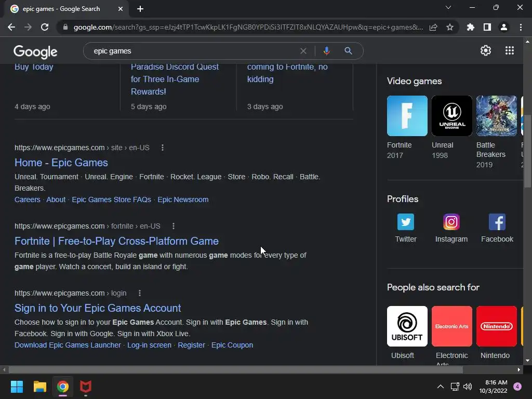View site info via the lock icon

tap(65, 27)
